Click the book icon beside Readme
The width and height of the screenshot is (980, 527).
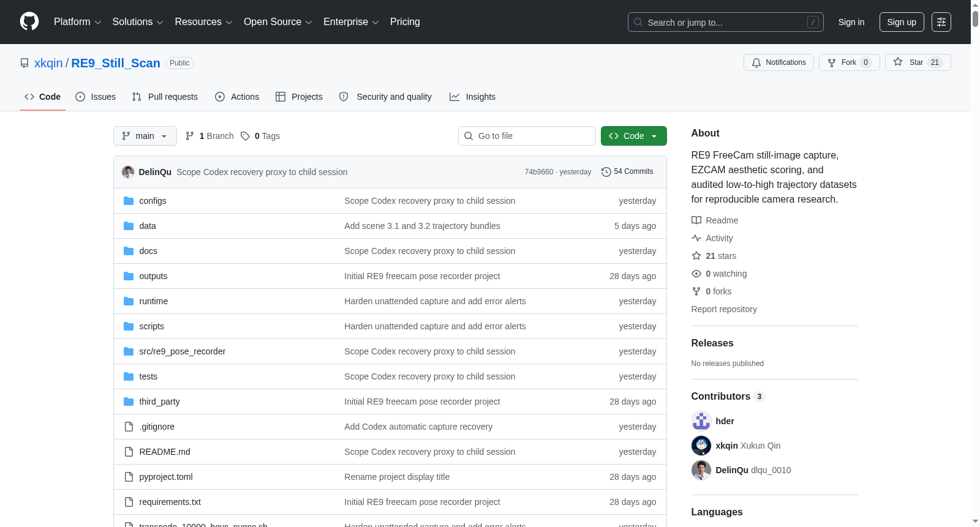696,220
